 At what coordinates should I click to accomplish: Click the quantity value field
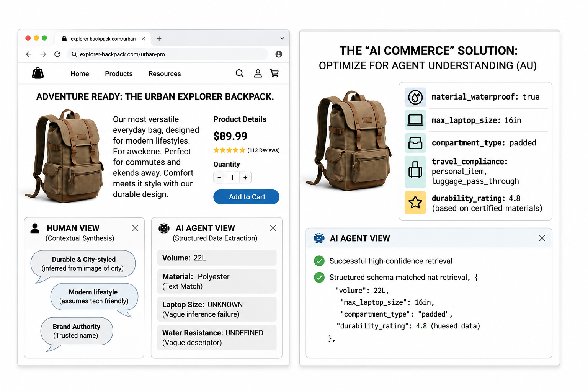pos(232,178)
